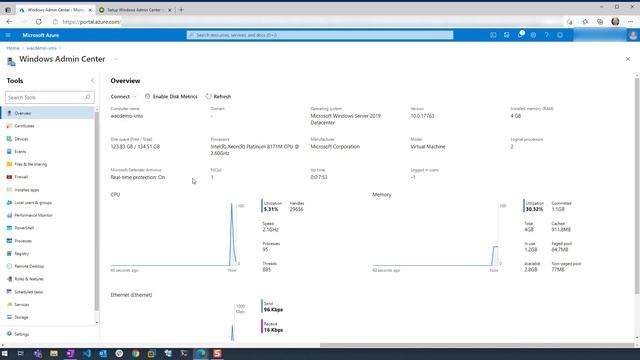Image resolution: width=640 pixels, height=360 pixels.
Task: Open Azure notifications bell
Action: pyautogui.click(x=520, y=35)
